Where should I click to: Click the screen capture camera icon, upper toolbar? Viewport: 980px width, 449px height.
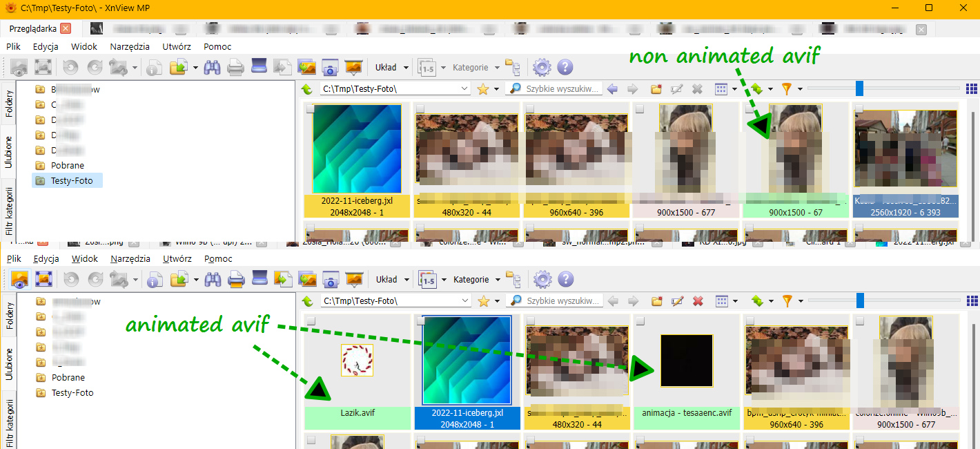click(330, 68)
